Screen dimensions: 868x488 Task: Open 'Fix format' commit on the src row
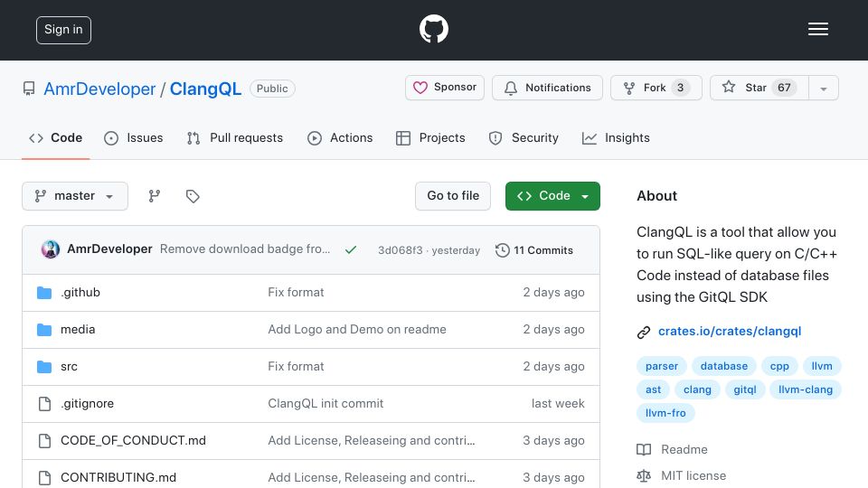point(296,366)
